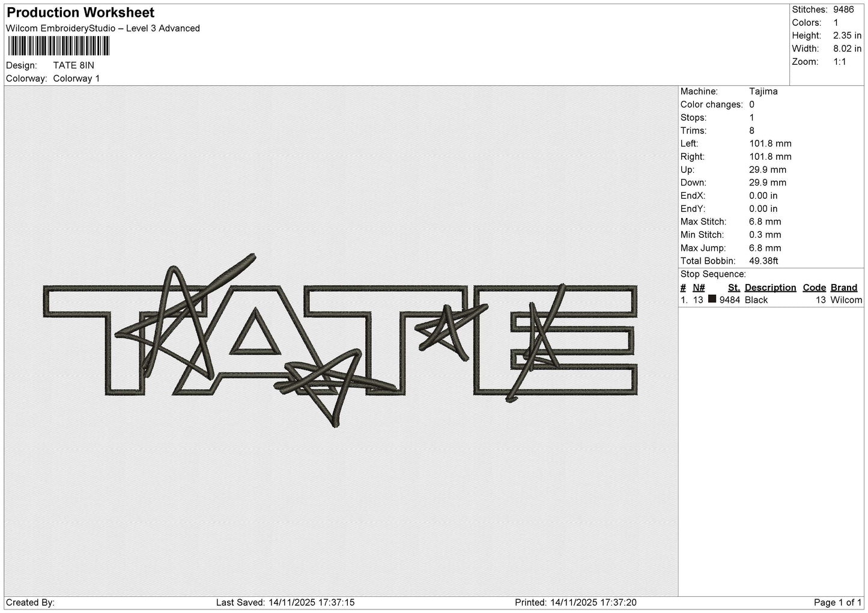Click the 'Min Stitch:' value '0.3 mm'
Viewport: 868px width, 613px height.
[x=765, y=235]
